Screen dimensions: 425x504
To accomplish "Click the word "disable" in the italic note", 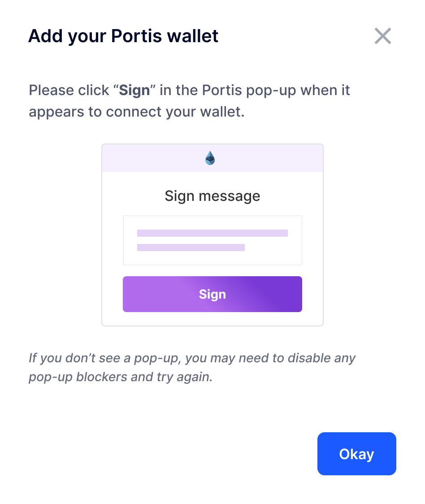I will point(309,358).
